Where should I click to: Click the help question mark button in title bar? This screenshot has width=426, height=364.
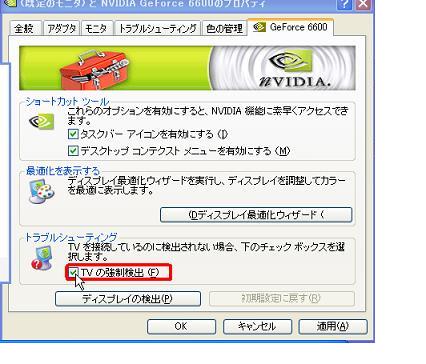click(x=345, y=4)
